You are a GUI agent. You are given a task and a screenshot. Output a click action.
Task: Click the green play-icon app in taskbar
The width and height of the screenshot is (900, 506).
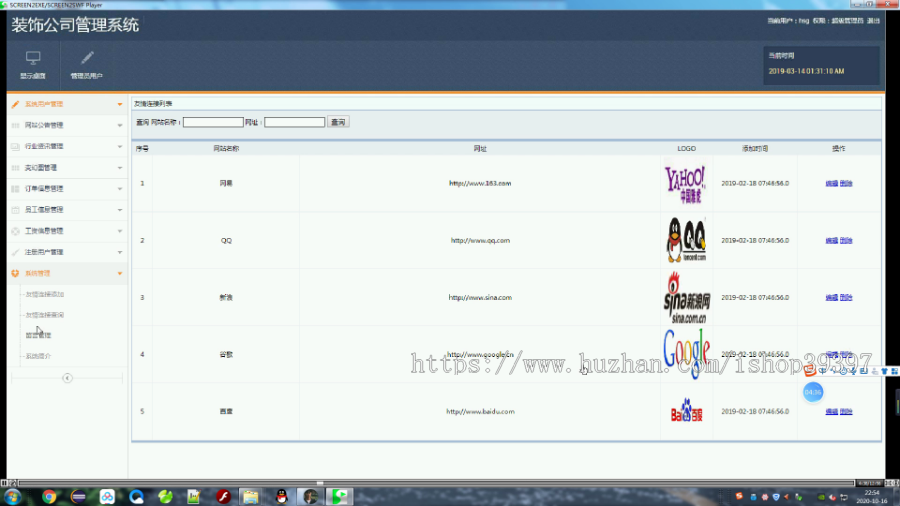(340, 496)
